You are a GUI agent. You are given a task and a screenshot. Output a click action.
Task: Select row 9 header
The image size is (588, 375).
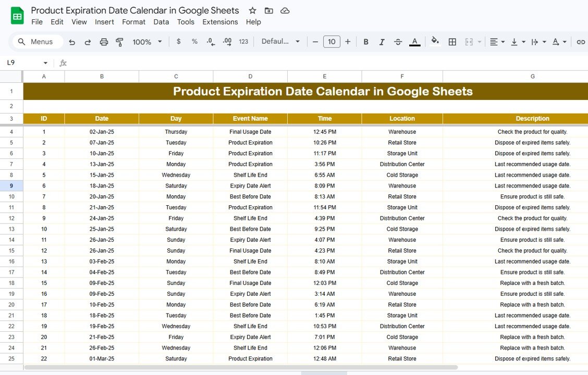coord(11,186)
